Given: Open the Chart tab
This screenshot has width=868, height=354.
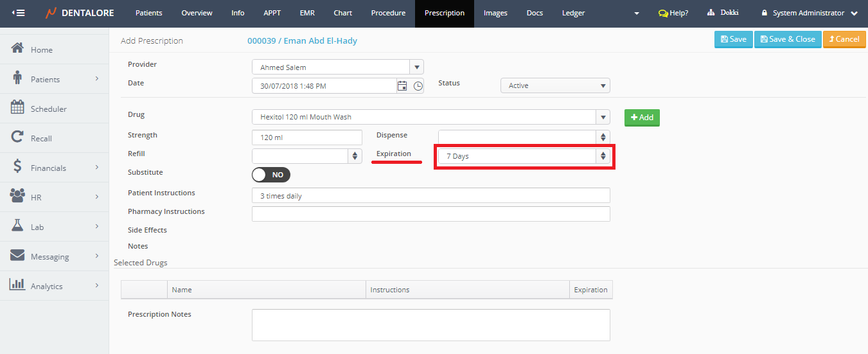Looking at the screenshot, I should 342,13.
